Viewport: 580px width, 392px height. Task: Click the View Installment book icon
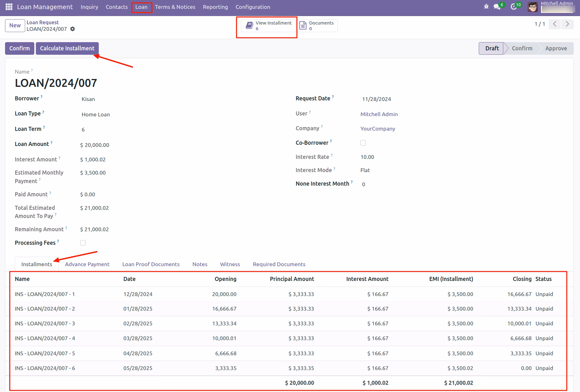249,25
